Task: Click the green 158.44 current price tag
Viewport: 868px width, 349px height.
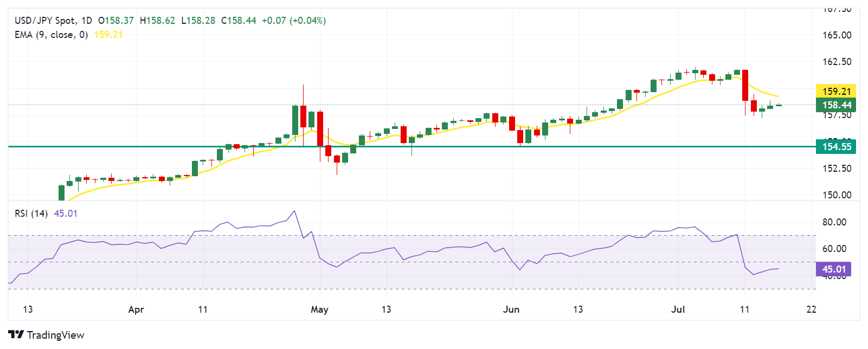Action: 836,105
